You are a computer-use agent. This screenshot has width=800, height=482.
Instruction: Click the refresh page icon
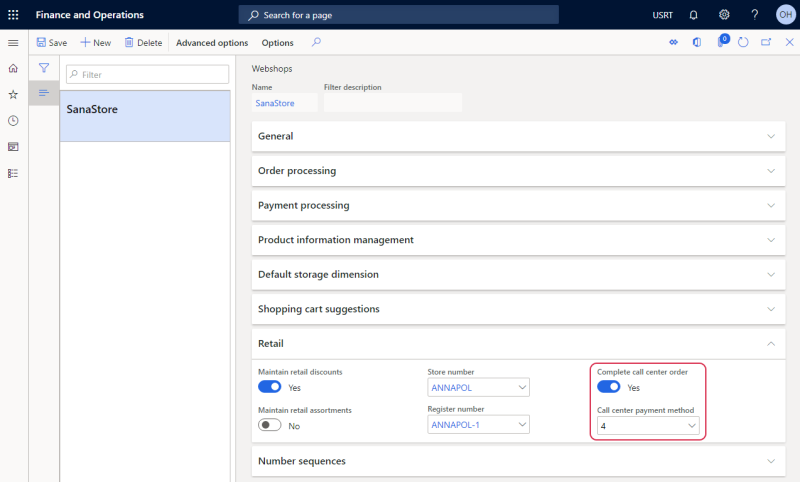(x=743, y=42)
